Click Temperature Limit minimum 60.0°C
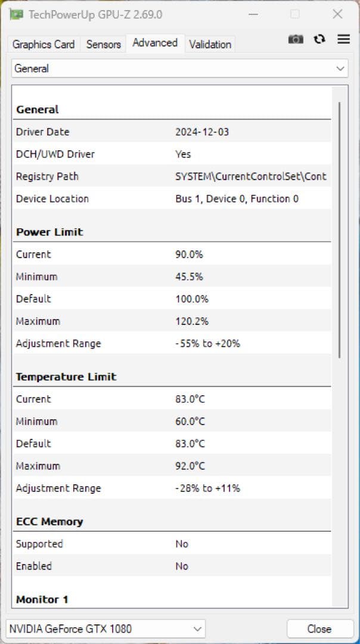This screenshot has width=360, height=644. pos(190,422)
